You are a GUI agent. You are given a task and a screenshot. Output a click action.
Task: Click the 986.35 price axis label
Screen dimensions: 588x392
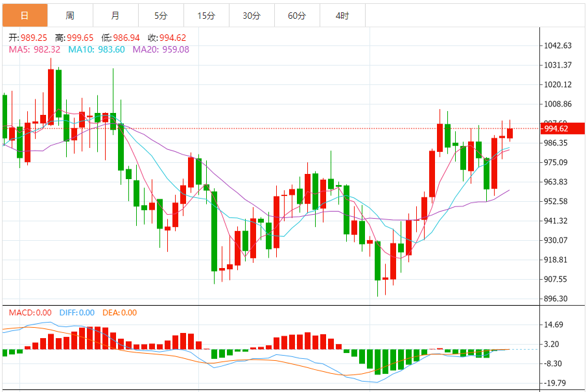tap(556, 143)
